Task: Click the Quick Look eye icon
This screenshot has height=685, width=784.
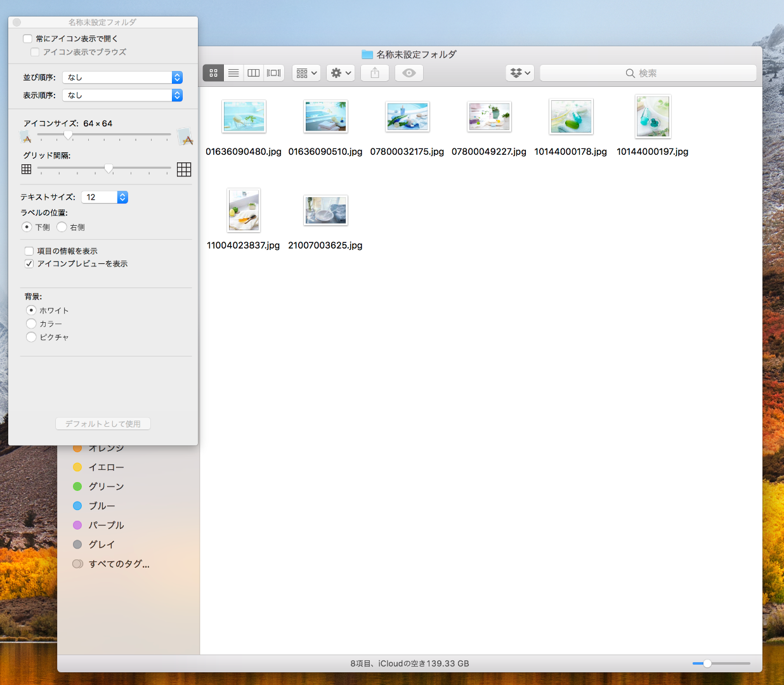Action: coord(409,73)
